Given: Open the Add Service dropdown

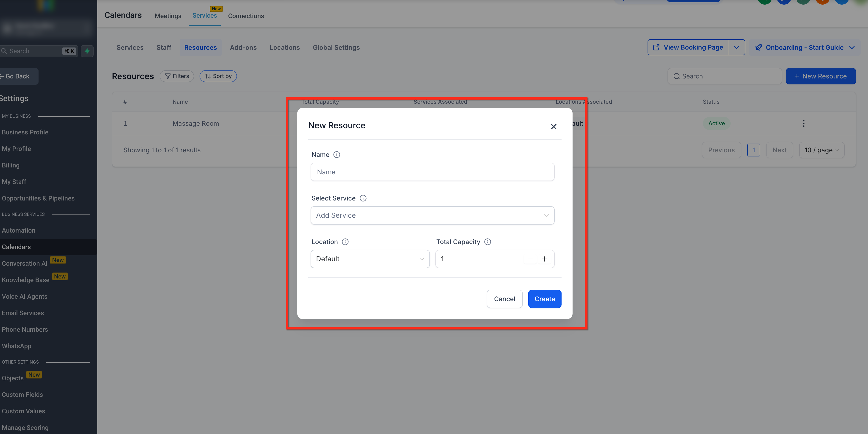Looking at the screenshot, I should (x=432, y=215).
